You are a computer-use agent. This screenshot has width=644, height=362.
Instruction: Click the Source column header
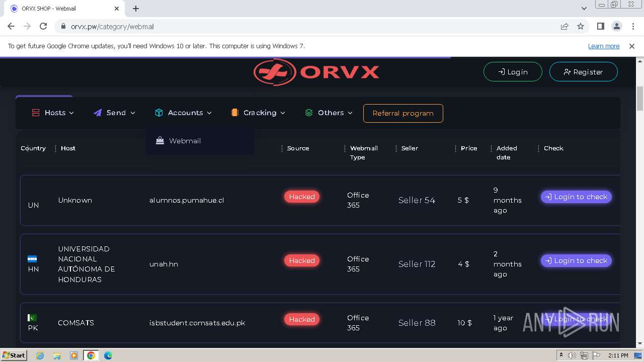point(298,148)
